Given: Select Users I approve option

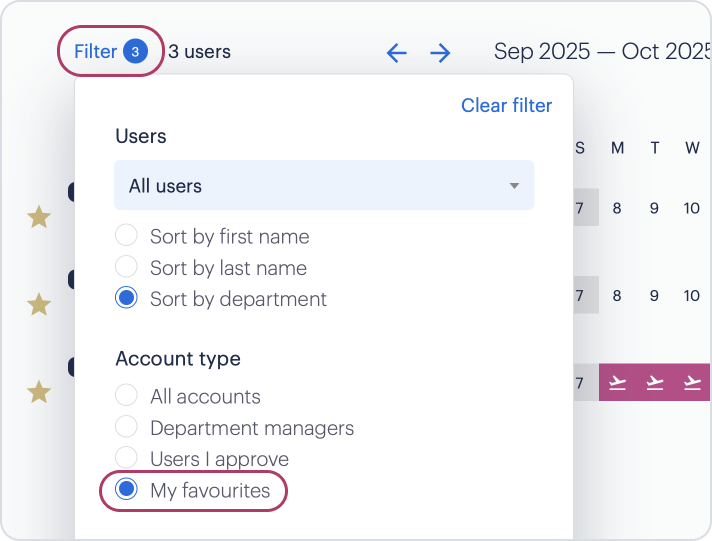Looking at the screenshot, I should tap(126, 458).
